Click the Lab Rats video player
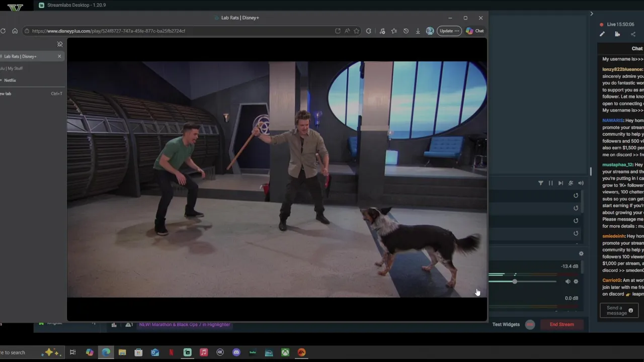Viewport: 644px width, 362px height. (x=277, y=179)
